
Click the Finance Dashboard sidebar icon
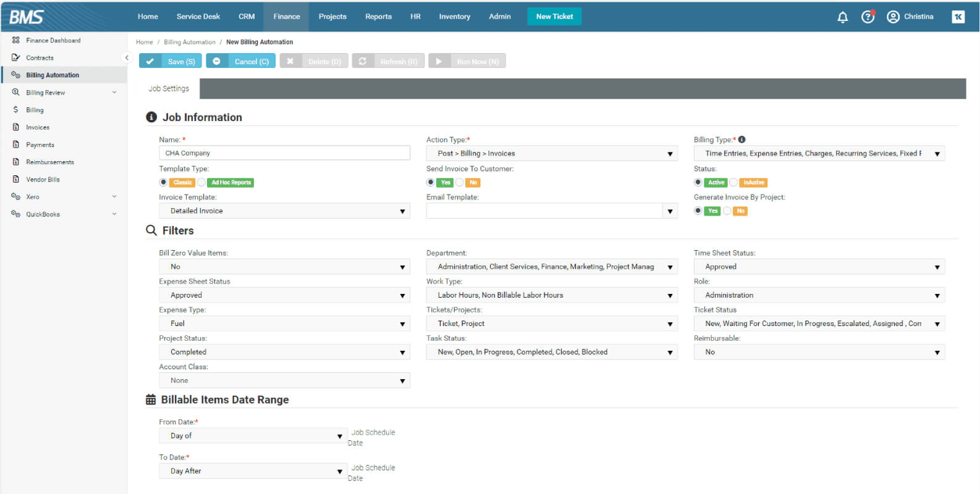coord(15,40)
